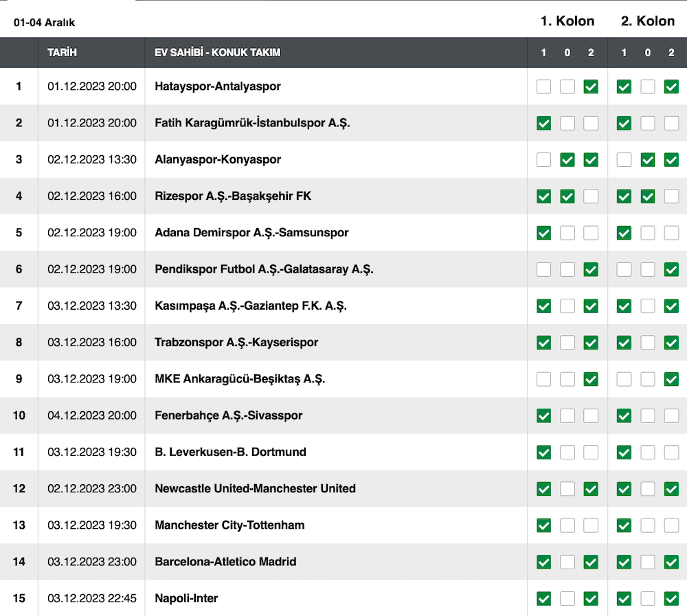Uncheck 1. Kolon option 2 for Trabzonspor-Kayserispor

591,343
